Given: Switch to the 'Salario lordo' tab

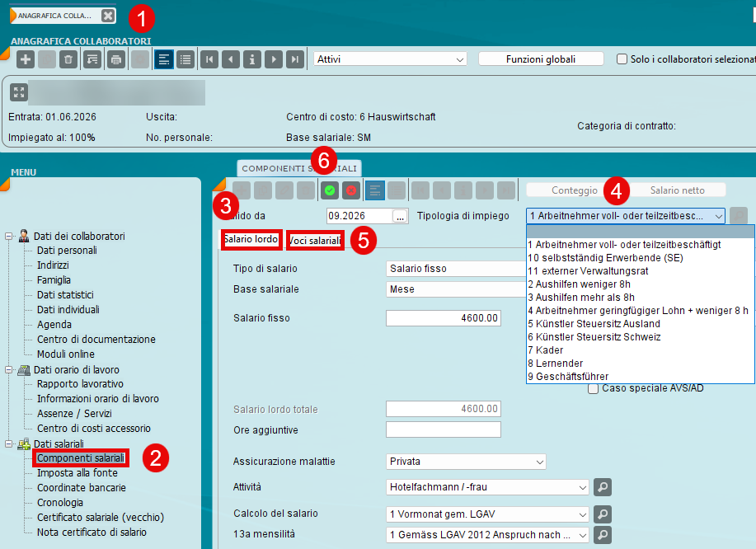Looking at the screenshot, I should pos(251,240).
